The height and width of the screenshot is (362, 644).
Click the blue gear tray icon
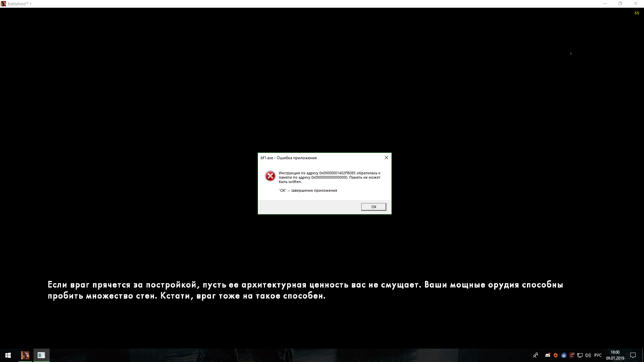click(564, 355)
